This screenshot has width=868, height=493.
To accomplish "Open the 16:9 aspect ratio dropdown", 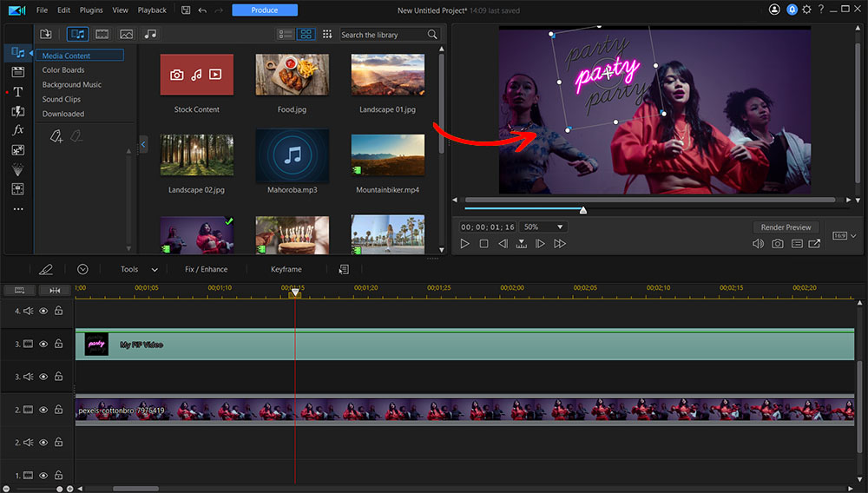I will [x=845, y=235].
